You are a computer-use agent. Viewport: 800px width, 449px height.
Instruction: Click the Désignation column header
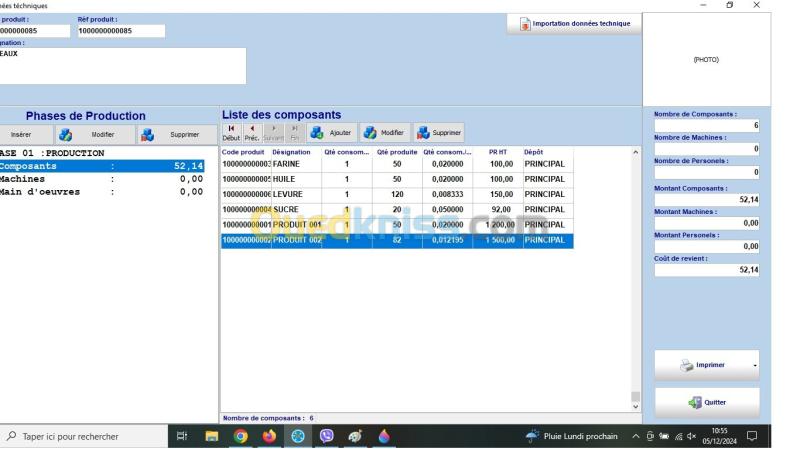296,152
